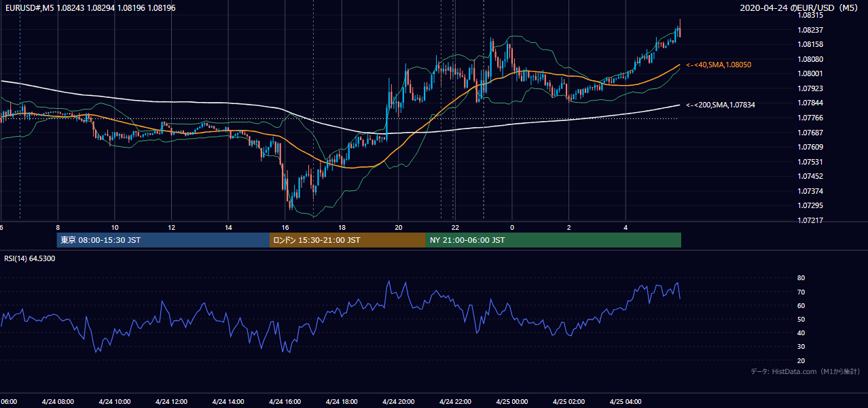Click hour label 16 on the price chart axis
The height and width of the screenshot is (408, 868).
coord(285,227)
